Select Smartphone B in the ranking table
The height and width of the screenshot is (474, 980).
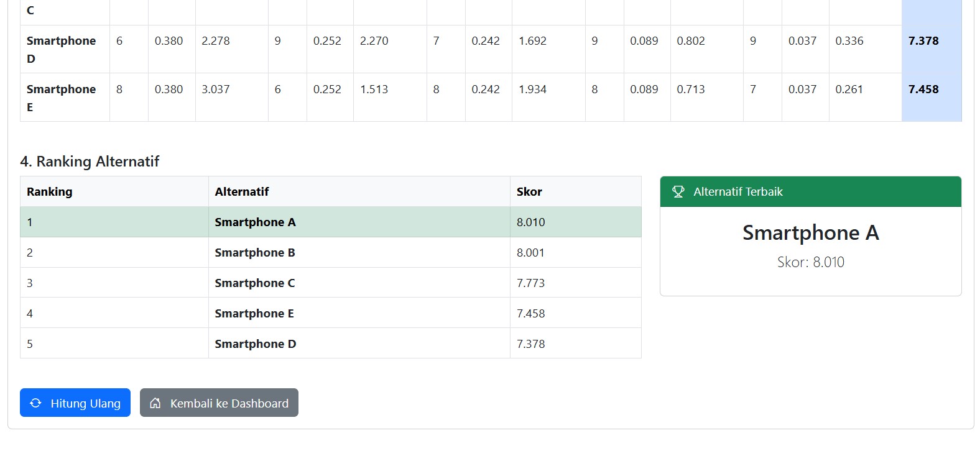pos(255,252)
